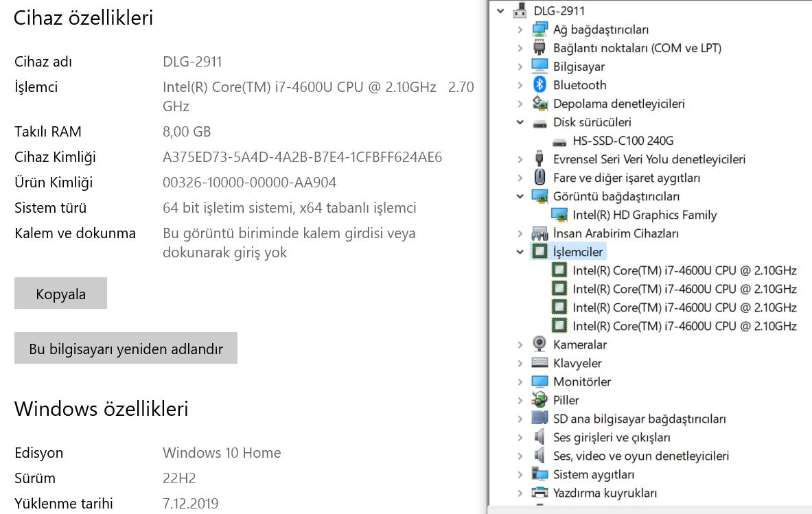Click the Windows özellikleri heading
The image size is (812, 514).
coord(102,409)
